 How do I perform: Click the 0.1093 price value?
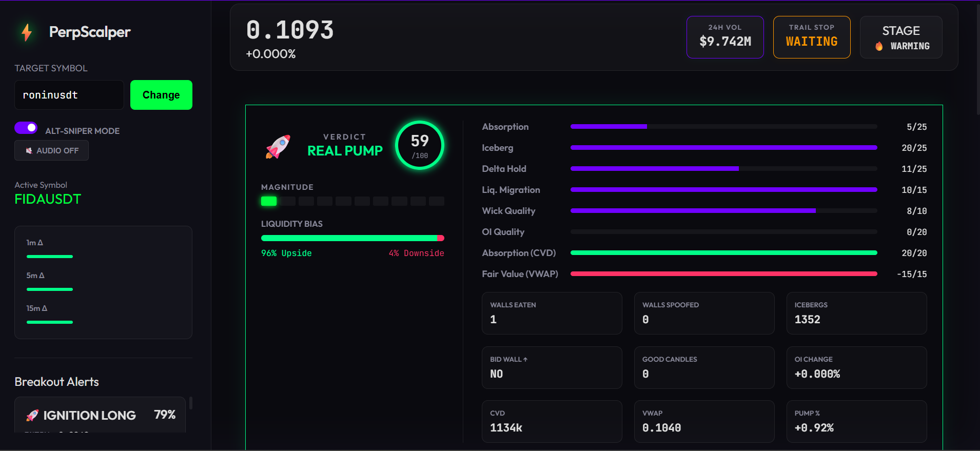(x=290, y=30)
